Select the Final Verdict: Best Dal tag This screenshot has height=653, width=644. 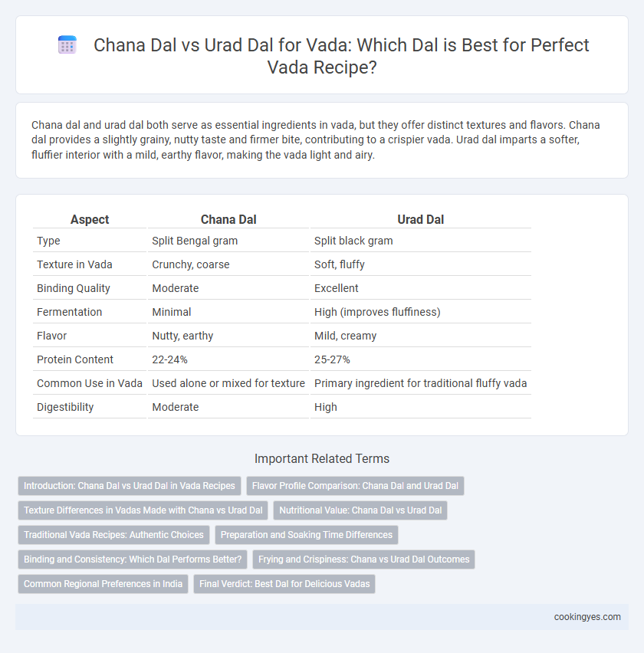[284, 584]
